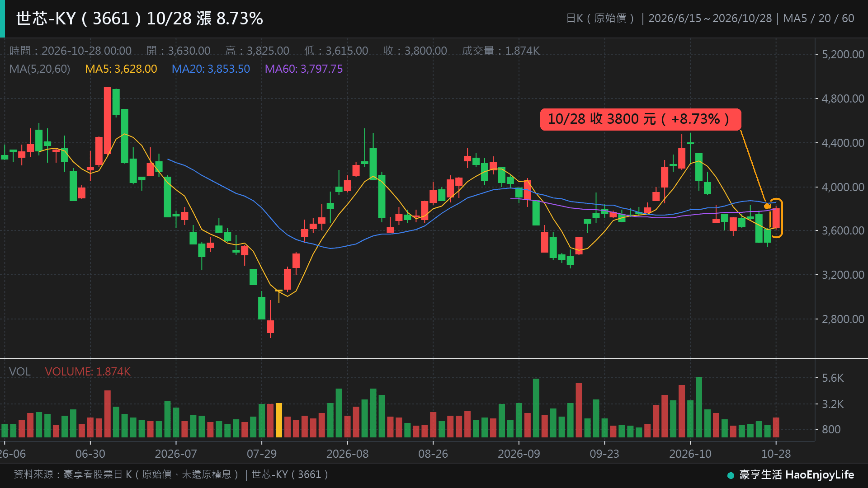Click the 資料來源 footer text
Screen dimensions: 868x488
(x=171, y=474)
